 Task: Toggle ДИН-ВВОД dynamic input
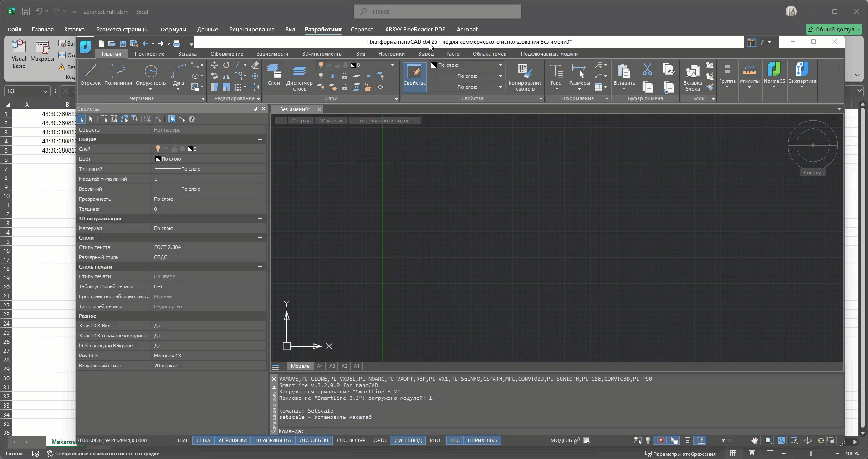coord(408,440)
